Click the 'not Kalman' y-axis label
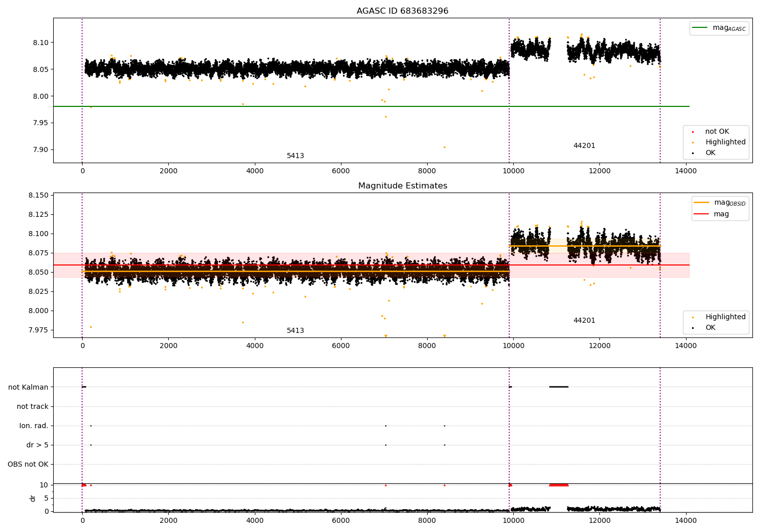 [x=28, y=388]
